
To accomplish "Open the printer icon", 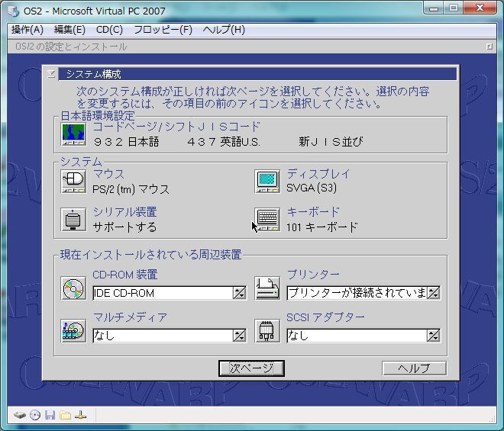I will pos(267,288).
